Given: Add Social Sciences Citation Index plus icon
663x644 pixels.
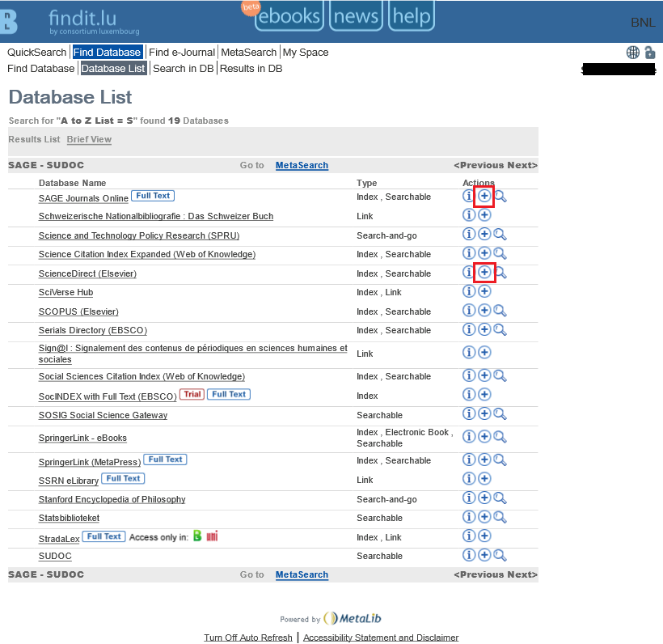Looking at the screenshot, I should [x=484, y=375].
